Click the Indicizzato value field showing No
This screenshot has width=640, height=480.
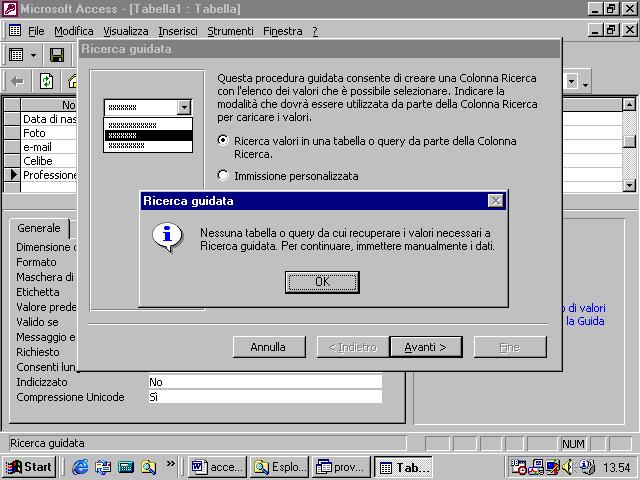point(265,382)
